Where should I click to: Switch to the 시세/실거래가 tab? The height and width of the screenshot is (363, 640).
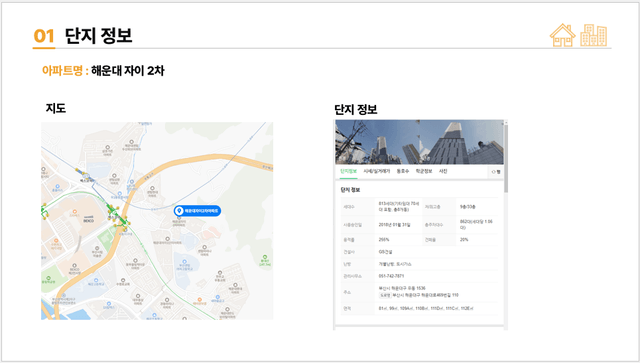click(x=377, y=171)
